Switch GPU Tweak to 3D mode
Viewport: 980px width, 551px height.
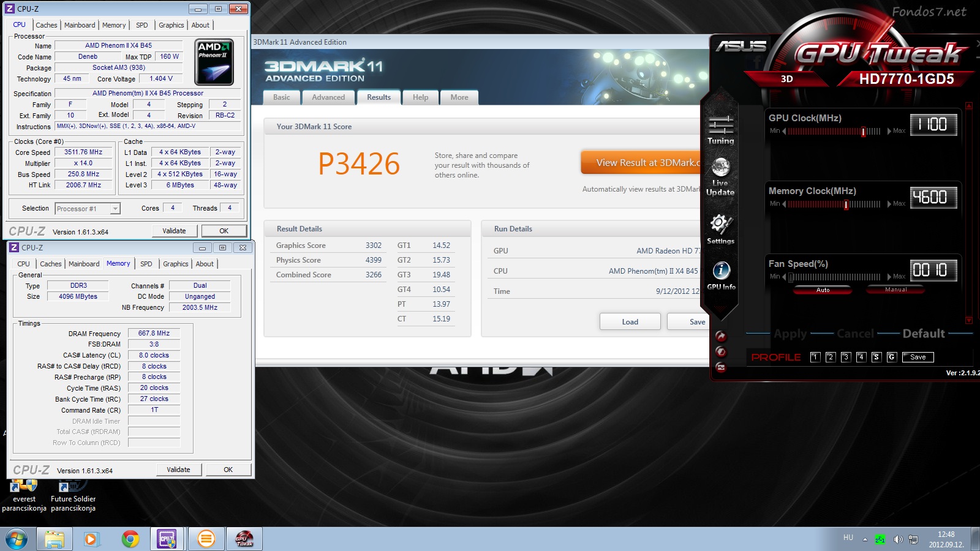(787, 79)
